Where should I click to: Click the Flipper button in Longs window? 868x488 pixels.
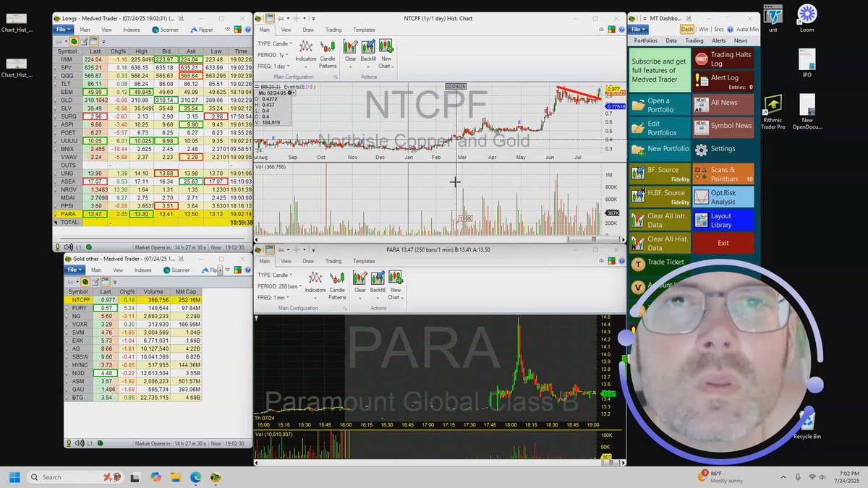coord(201,30)
